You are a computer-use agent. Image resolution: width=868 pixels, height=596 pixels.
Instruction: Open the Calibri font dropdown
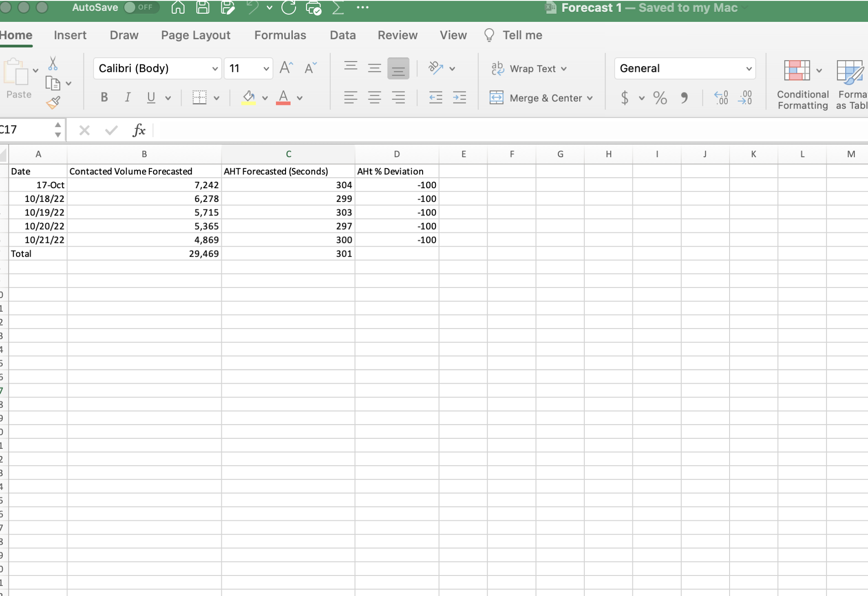coord(214,68)
